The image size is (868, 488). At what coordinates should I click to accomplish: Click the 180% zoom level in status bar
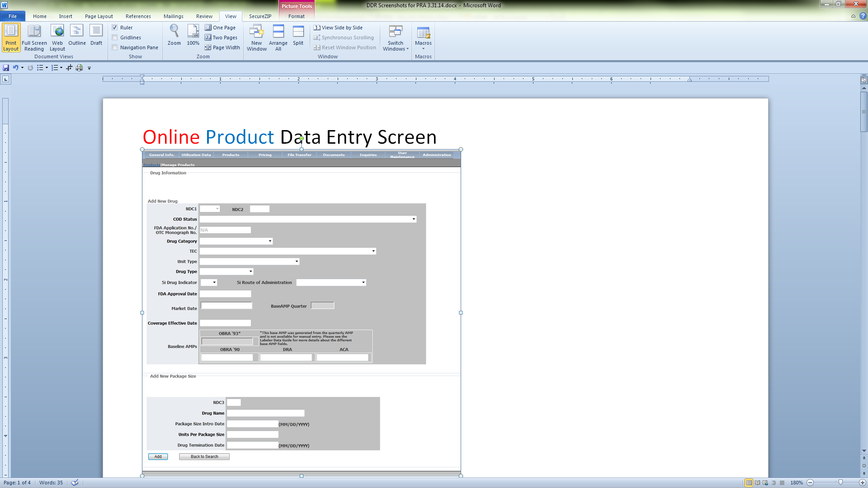(x=796, y=483)
